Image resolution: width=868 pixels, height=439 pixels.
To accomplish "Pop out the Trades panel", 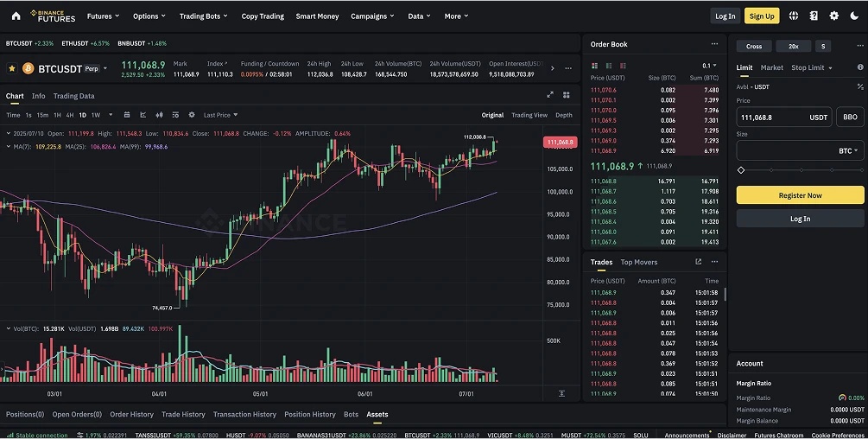I will pos(698,262).
